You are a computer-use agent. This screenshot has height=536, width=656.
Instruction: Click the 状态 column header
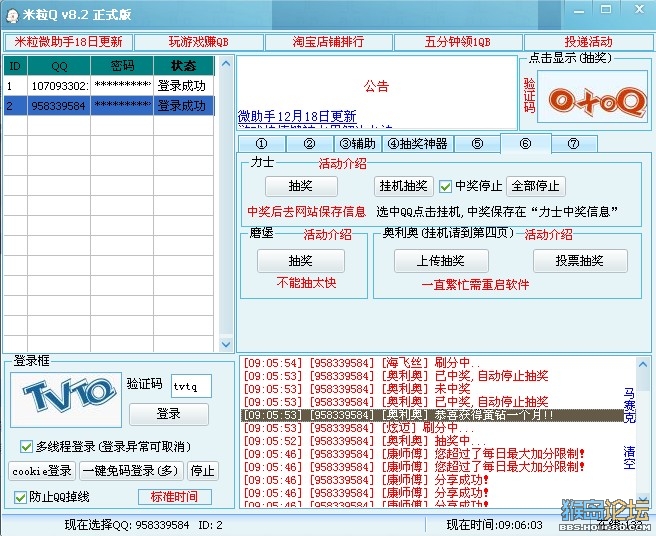(x=184, y=66)
